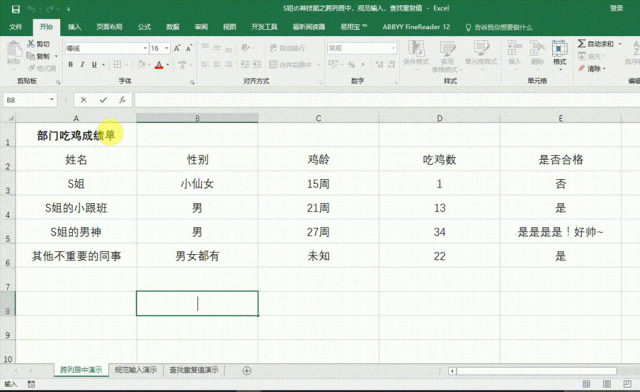Click the Cell Styles (单元格样式) icon

481,48
